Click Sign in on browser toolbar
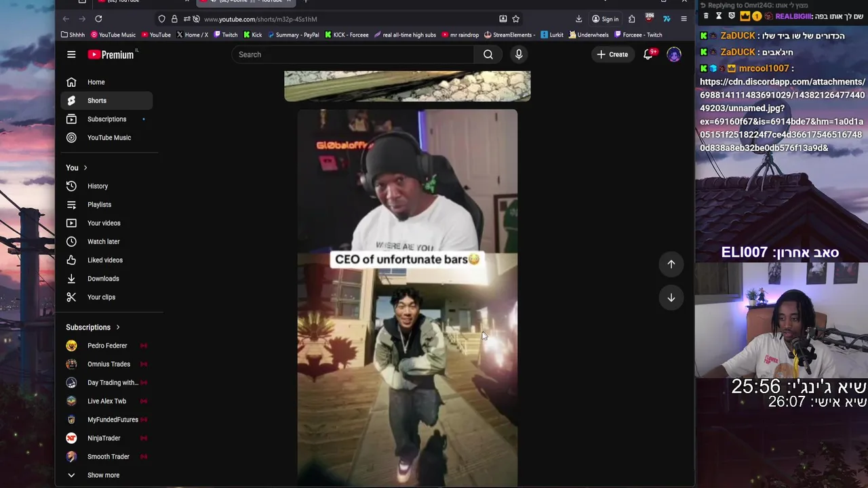This screenshot has width=868, height=488. pos(605,19)
